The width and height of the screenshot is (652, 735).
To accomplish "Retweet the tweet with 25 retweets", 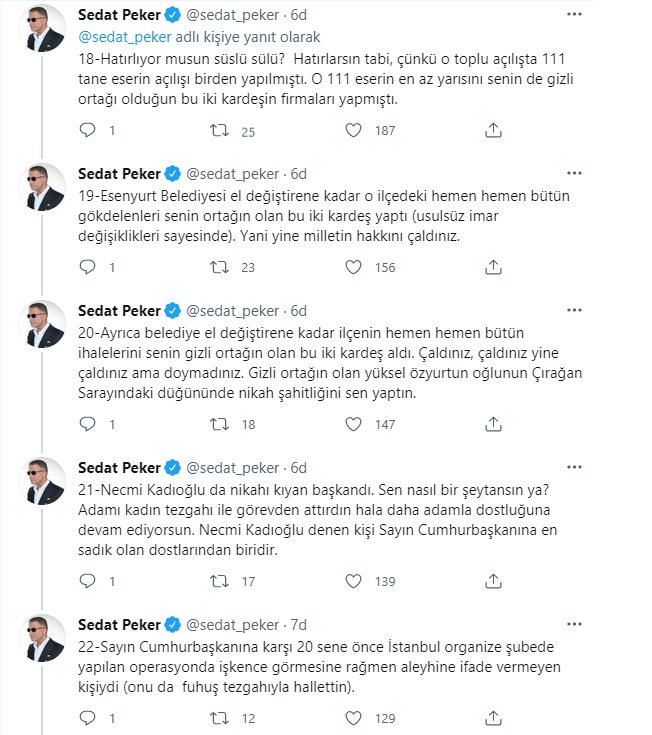I will (219, 130).
